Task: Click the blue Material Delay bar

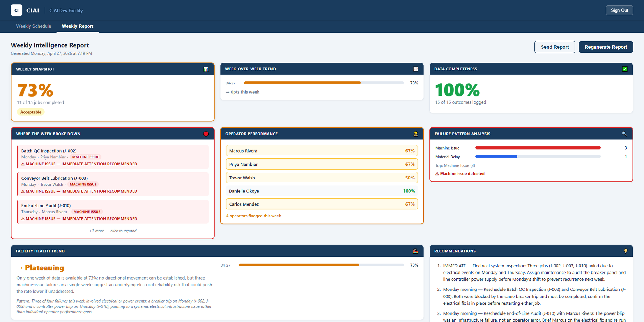Action: tap(496, 157)
